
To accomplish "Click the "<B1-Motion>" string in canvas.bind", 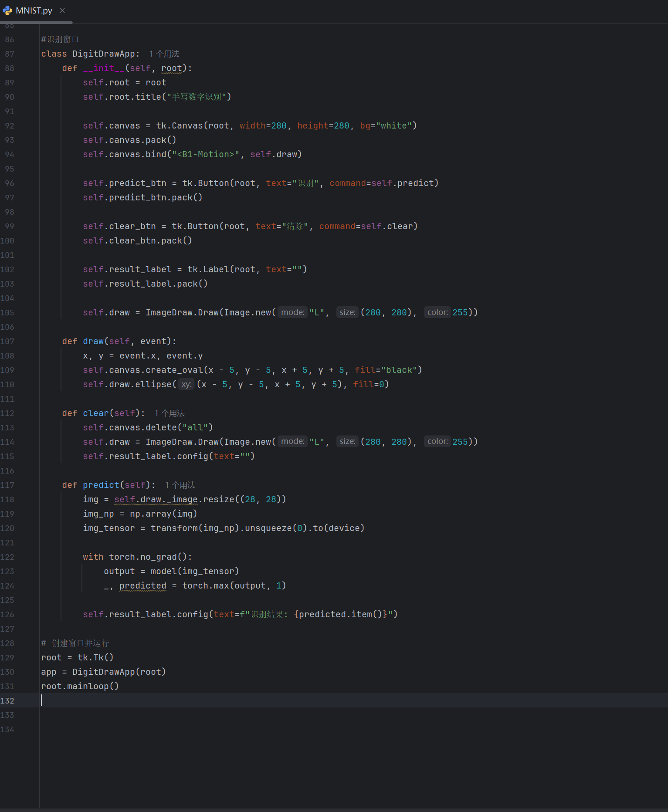I will click(206, 154).
